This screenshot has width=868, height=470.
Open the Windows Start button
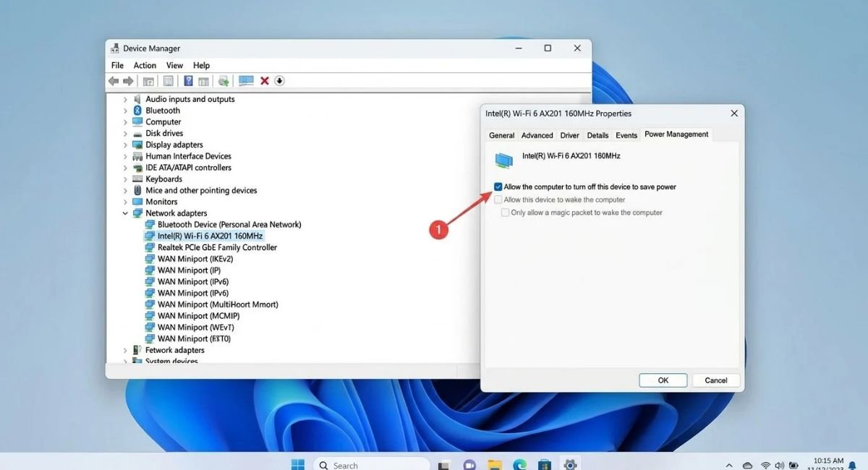pyautogui.click(x=298, y=465)
